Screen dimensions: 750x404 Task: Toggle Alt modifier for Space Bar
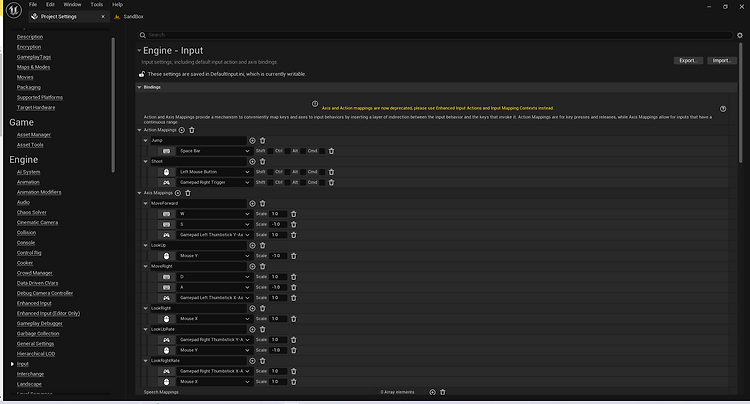tap(303, 151)
